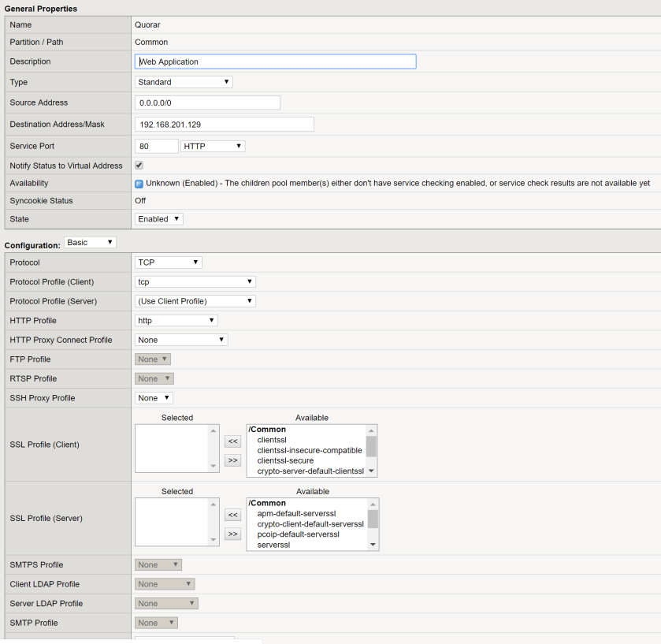This screenshot has width=661, height=644.
Task: Click the >> button for SSL Profile (Server)
Action: click(x=232, y=534)
